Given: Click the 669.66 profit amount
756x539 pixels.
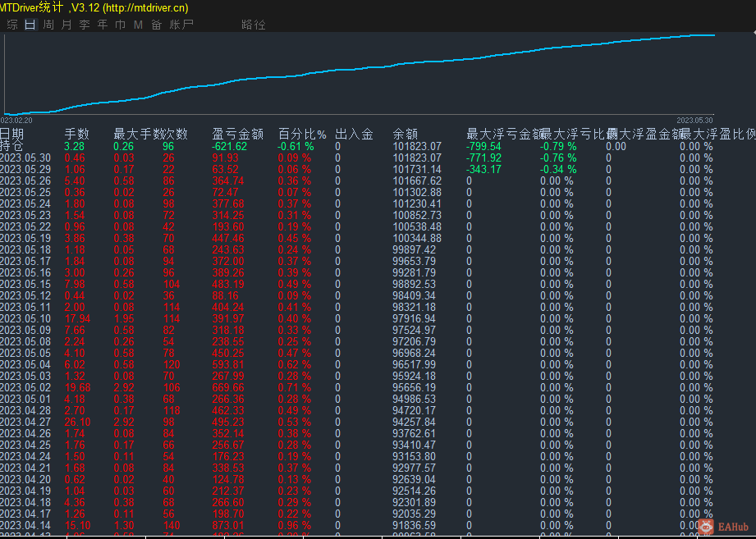Looking at the screenshot, I should (228, 388).
